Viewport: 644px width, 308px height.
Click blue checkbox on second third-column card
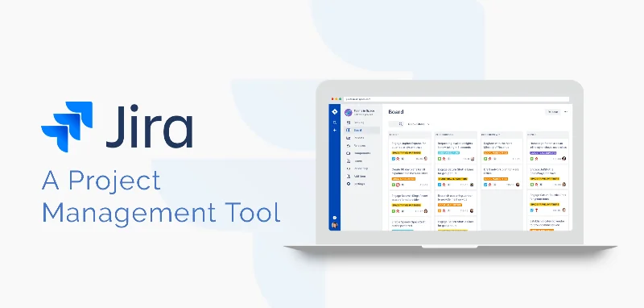pyautogui.click(x=485, y=185)
